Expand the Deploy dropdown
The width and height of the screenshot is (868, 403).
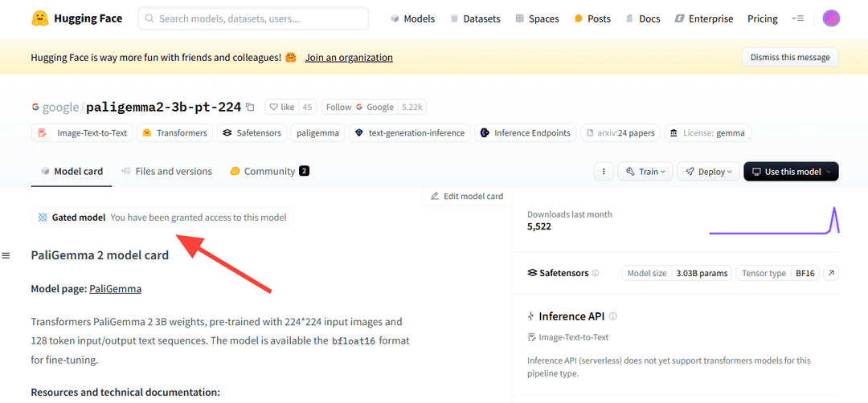click(708, 171)
